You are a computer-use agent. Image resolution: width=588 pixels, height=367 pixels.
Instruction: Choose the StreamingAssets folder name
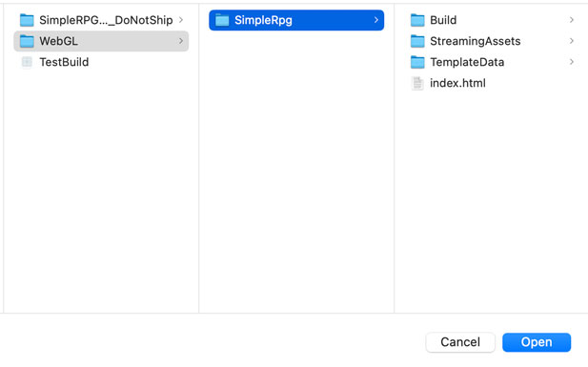[x=476, y=41]
